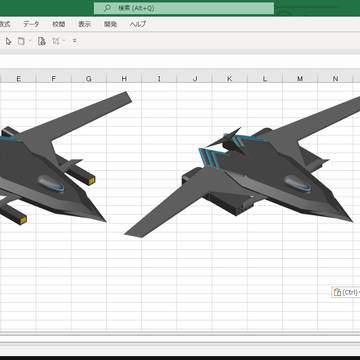Click the magnifier icon in search box
Screen dimensions: 360x360
pyautogui.click(x=107, y=8)
